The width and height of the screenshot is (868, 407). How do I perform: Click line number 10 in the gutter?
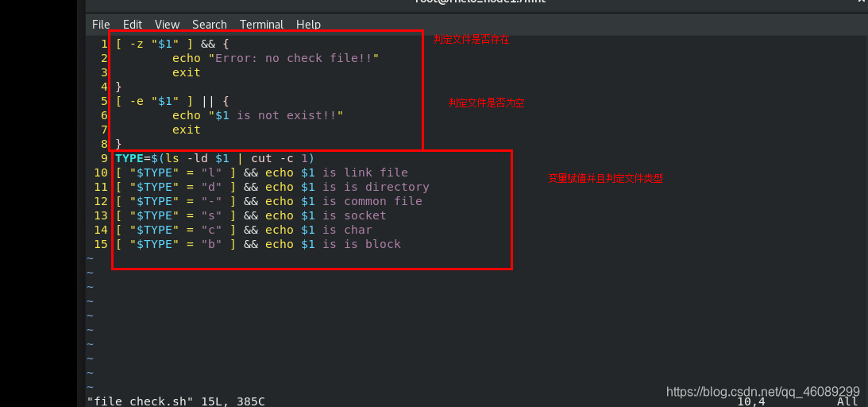pyautogui.click(x=101, y=172)
